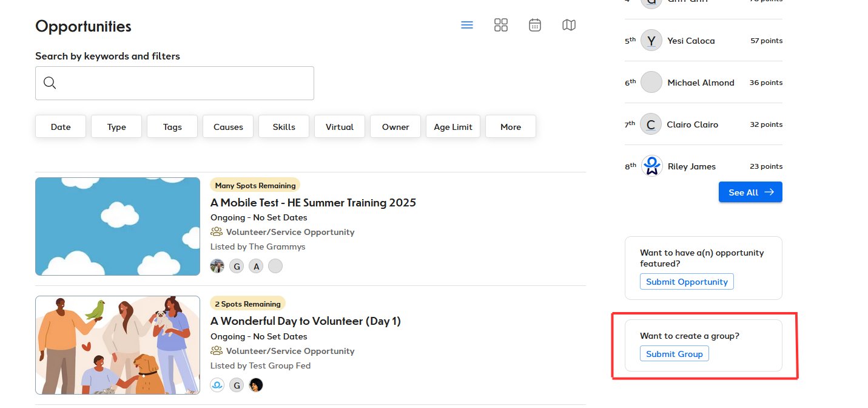Click the search magnifier icon
This screenshot has width=868, height=408.
50,83
